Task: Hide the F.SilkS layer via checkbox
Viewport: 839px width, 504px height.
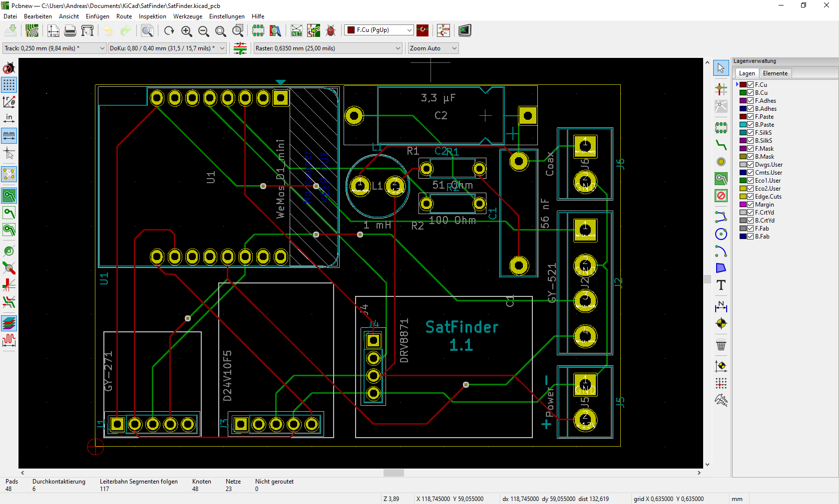Action: pos(750,133)
